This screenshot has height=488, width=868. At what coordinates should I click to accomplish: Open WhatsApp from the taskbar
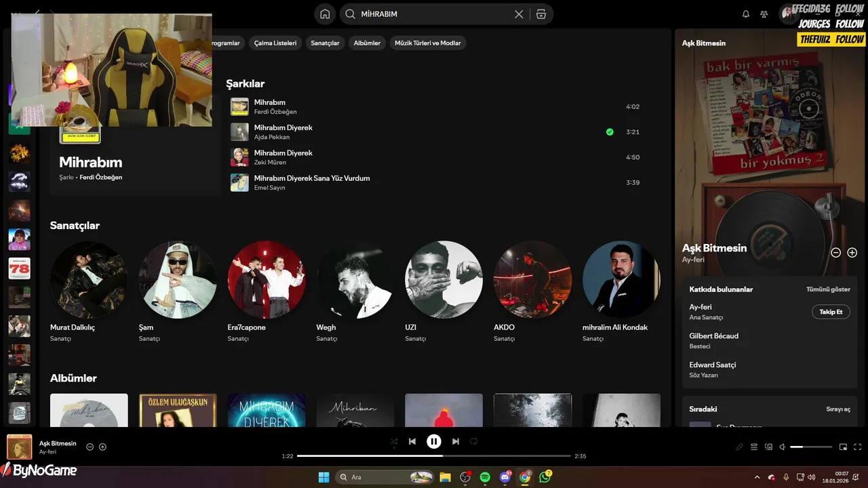tap(545, 477)
